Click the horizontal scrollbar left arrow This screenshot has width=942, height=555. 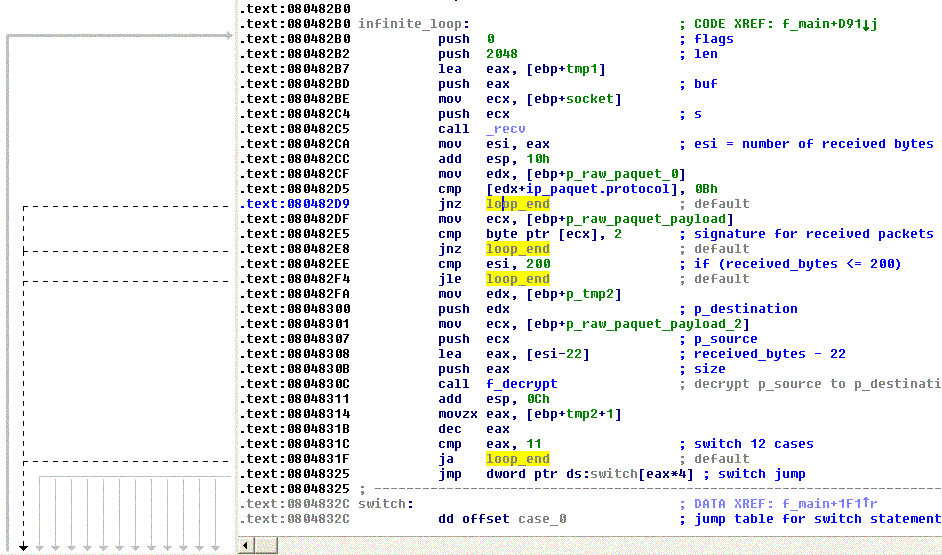pyautogui.click(x=245, y=545)
